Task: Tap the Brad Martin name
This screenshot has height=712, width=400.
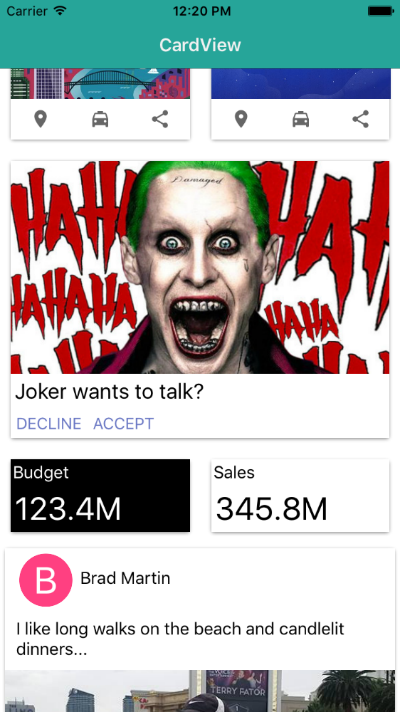Action: [x=125, y=578]
